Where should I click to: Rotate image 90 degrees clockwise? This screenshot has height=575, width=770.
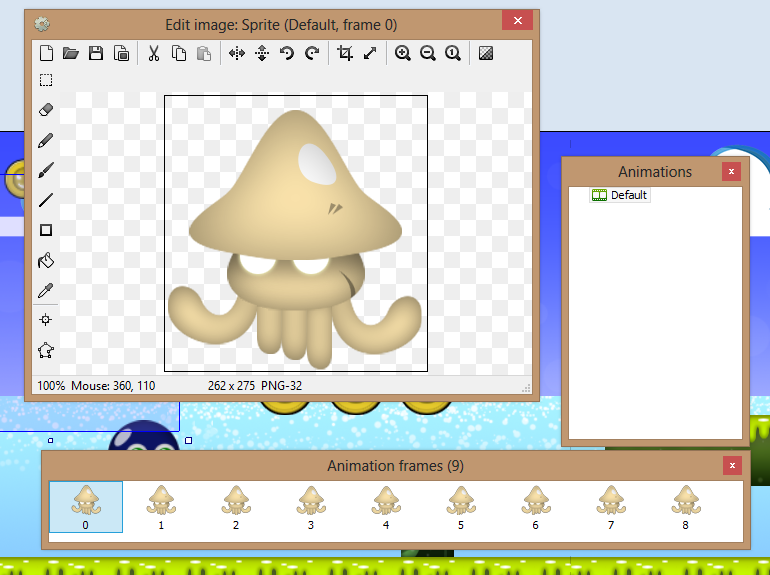tap(312, 53)
